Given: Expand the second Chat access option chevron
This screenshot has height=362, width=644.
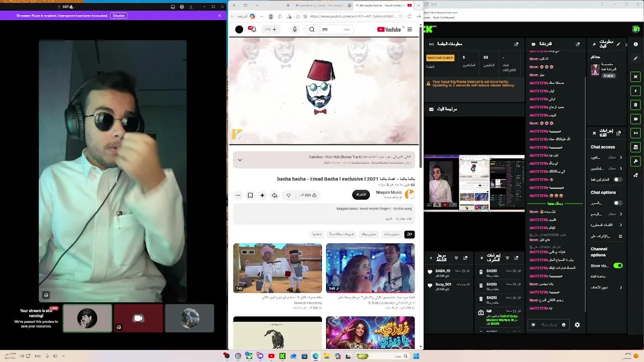Looking at the screenshot, I should [621, 168].
